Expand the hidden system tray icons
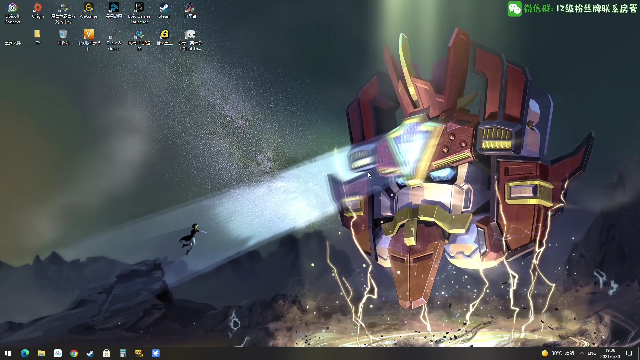This screenshot has width=640, height=360. pos(582,353)
